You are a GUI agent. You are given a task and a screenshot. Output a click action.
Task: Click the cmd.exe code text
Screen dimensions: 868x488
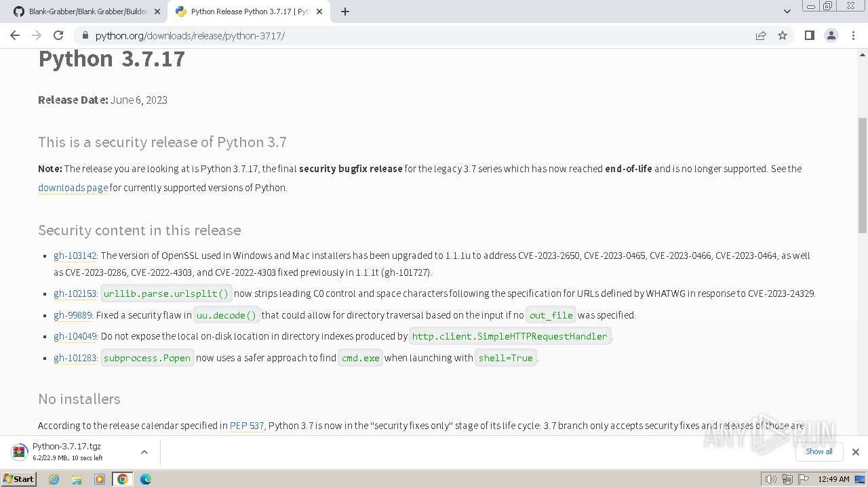click(361, 358)
